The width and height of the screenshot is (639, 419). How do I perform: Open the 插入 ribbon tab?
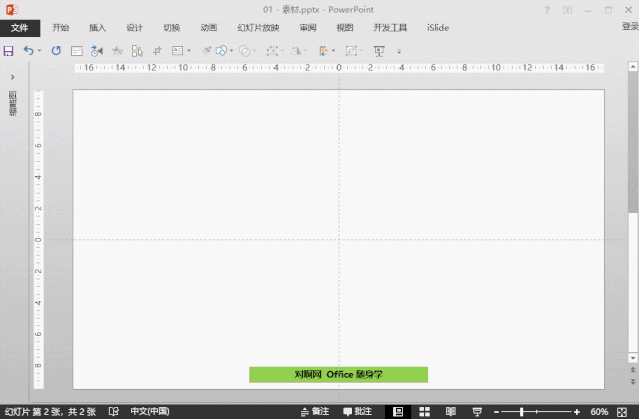[x=97, y=28]
